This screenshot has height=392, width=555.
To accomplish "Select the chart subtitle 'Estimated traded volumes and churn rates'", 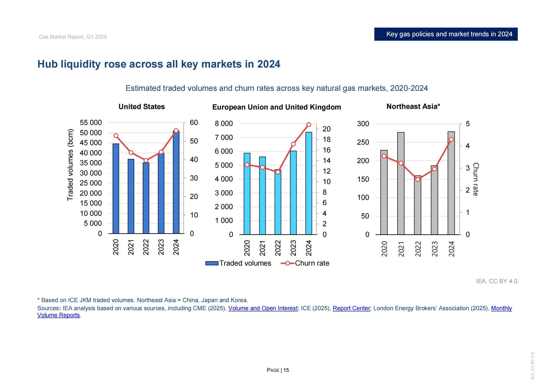I will tap(277, 88).
